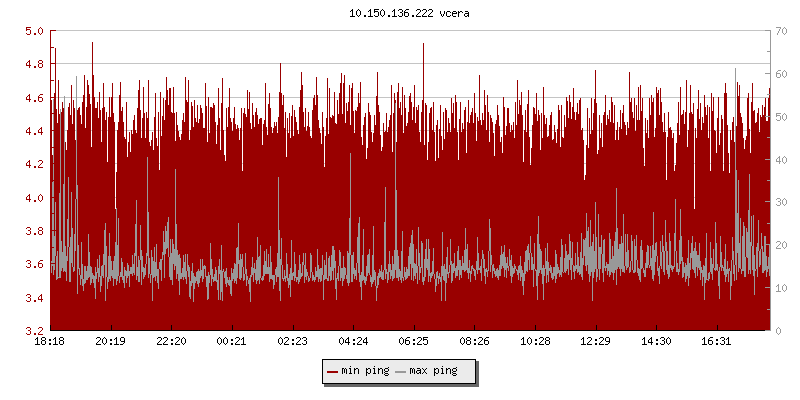Click the 18:18 time axis label
Viewport: 800px width, 400px height.
point(50,342)
